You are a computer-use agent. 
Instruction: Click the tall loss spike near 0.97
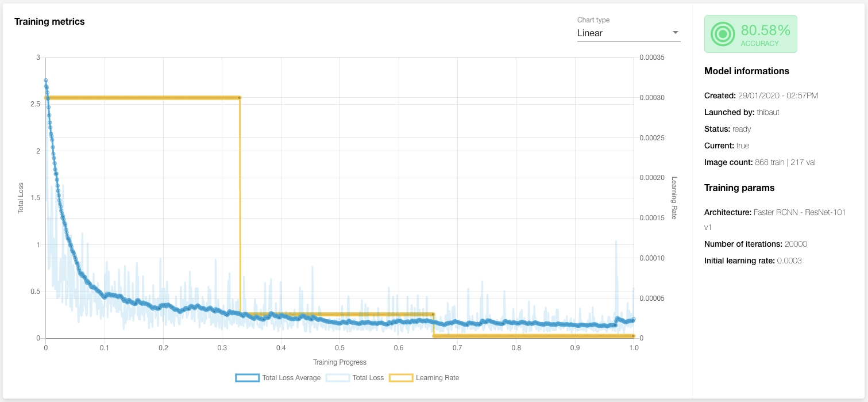[616, 242]
